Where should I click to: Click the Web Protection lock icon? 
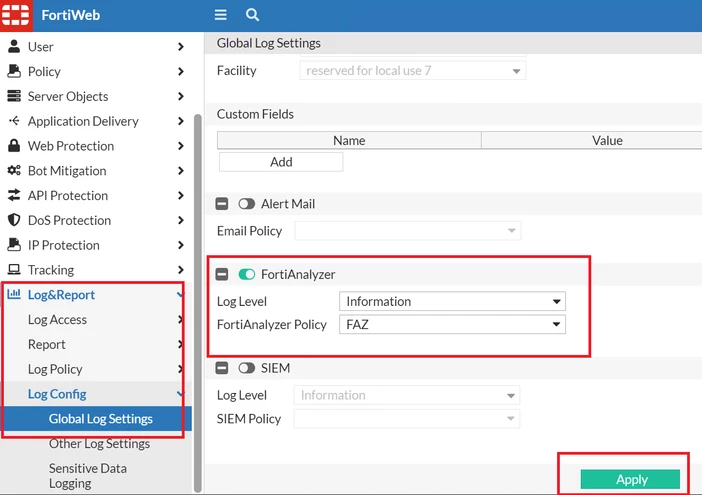14,145
